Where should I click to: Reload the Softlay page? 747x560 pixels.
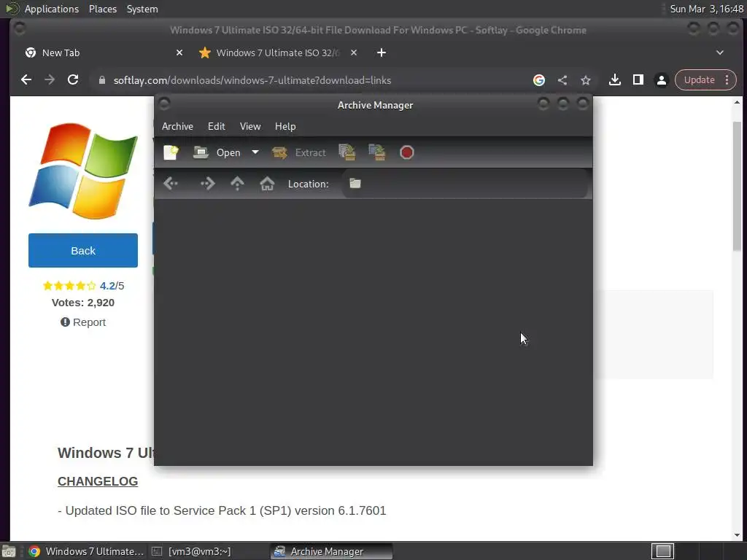click(x=73, y=80)
